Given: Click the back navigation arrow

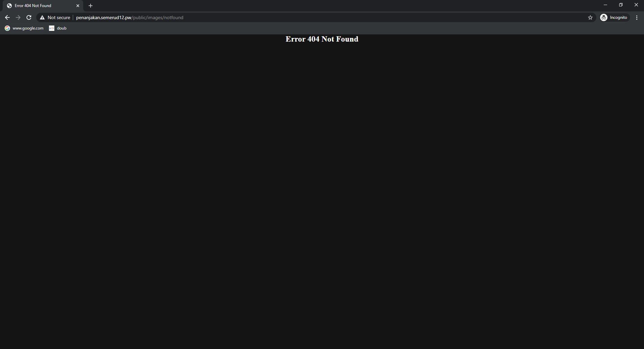Looking at the screenshot, I should click(7, 17).
